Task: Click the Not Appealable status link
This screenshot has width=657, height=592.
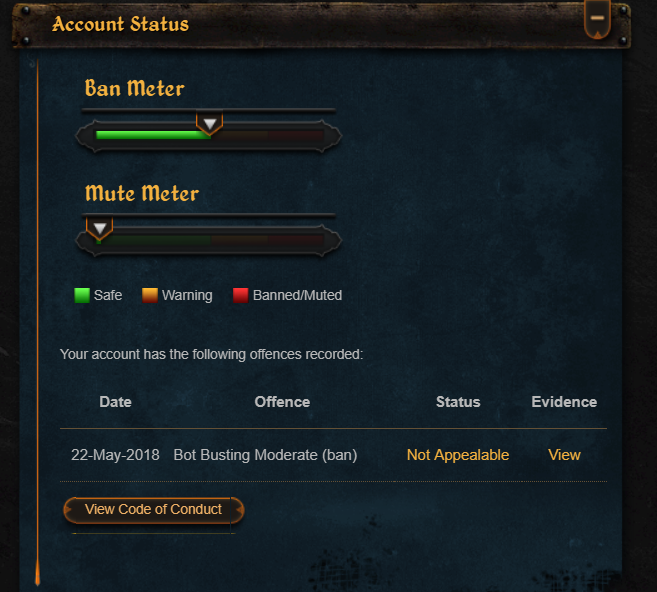Action: pyautogui.click(x=458, y=455)
